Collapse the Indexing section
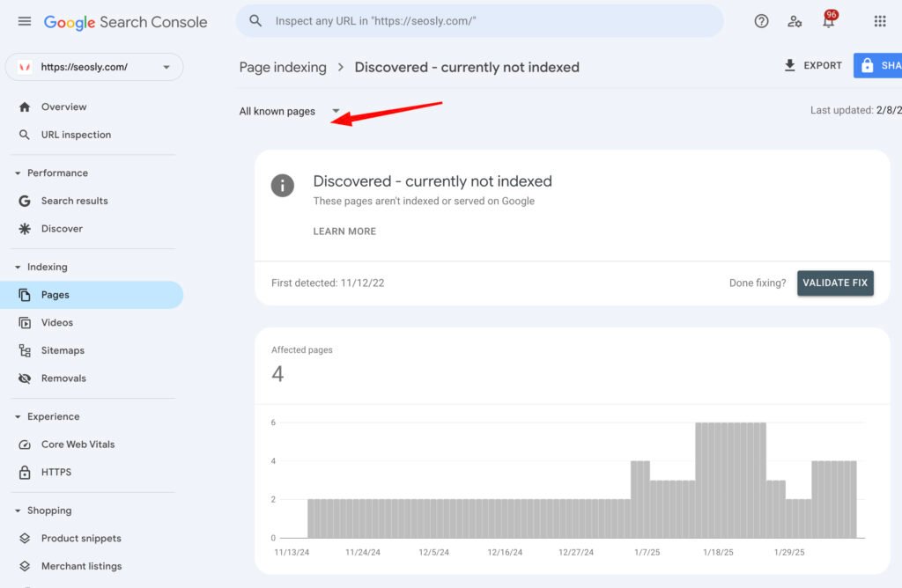Viewport: 902px width, 588px height. (18, 268)
